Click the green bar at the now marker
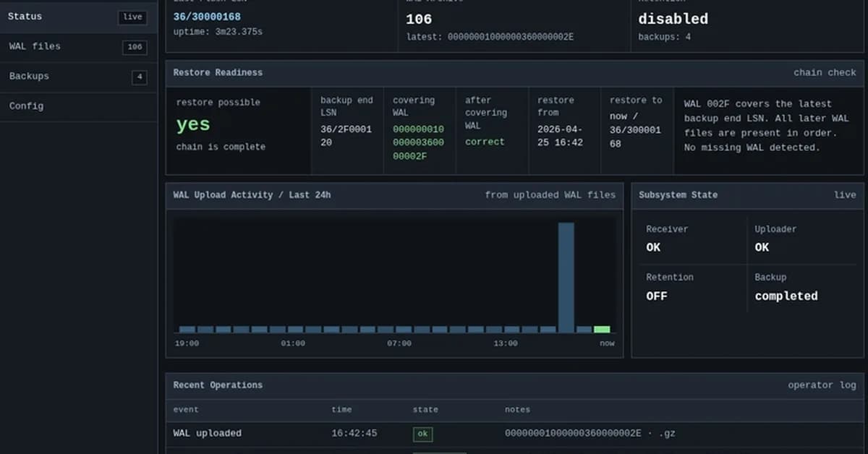The height and width of the screenshot is (454, 868). (603, 330)
